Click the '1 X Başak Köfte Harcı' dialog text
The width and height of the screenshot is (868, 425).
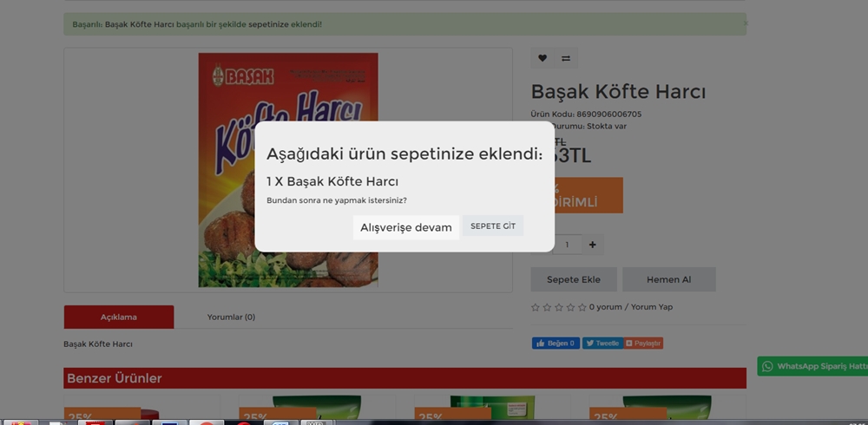(332, 181)
